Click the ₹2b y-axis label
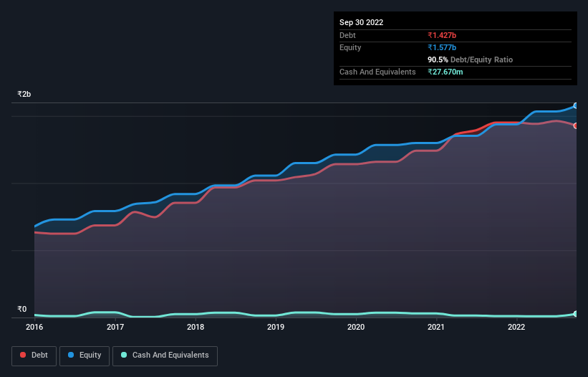588x377 pixels. (24, 94)
